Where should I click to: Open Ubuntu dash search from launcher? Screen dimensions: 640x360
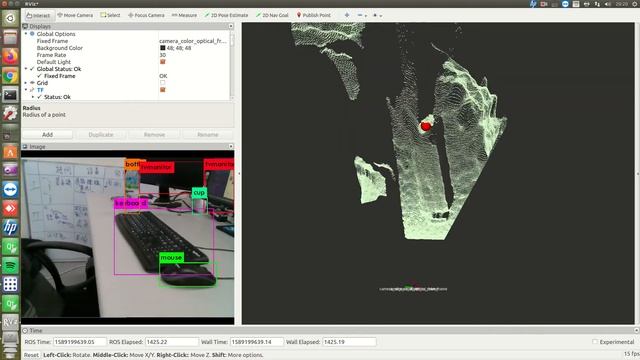pyautogui.click(x=10, y=18)
